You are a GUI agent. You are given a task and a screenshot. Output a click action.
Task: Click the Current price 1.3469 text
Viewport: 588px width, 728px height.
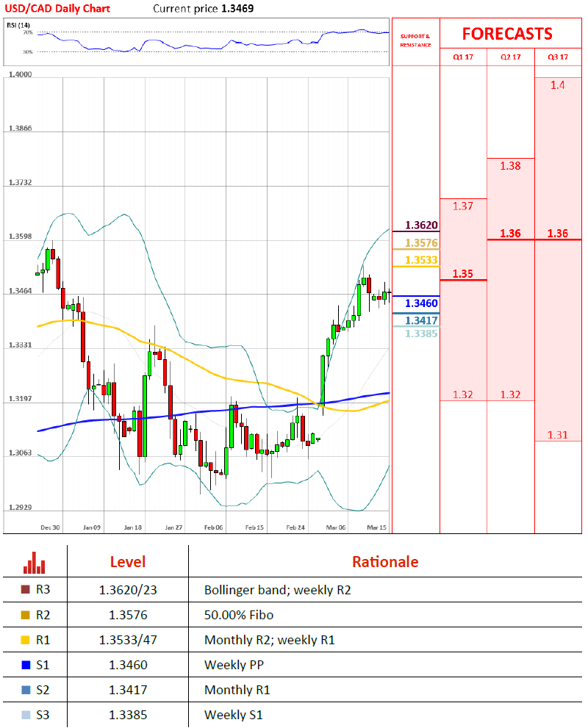[x=204, y=8]
